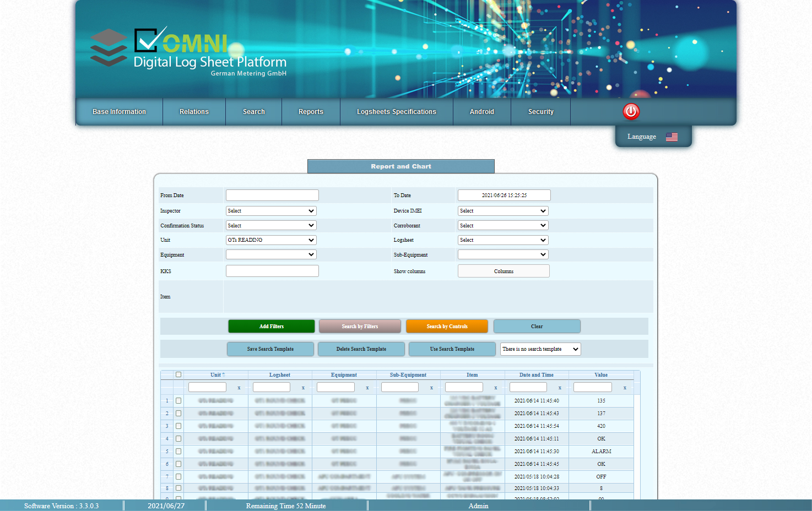Viewport: 812px width, 511px height.
Task: Clear the Item column filter with its x icon
Action: click(495, 388)
